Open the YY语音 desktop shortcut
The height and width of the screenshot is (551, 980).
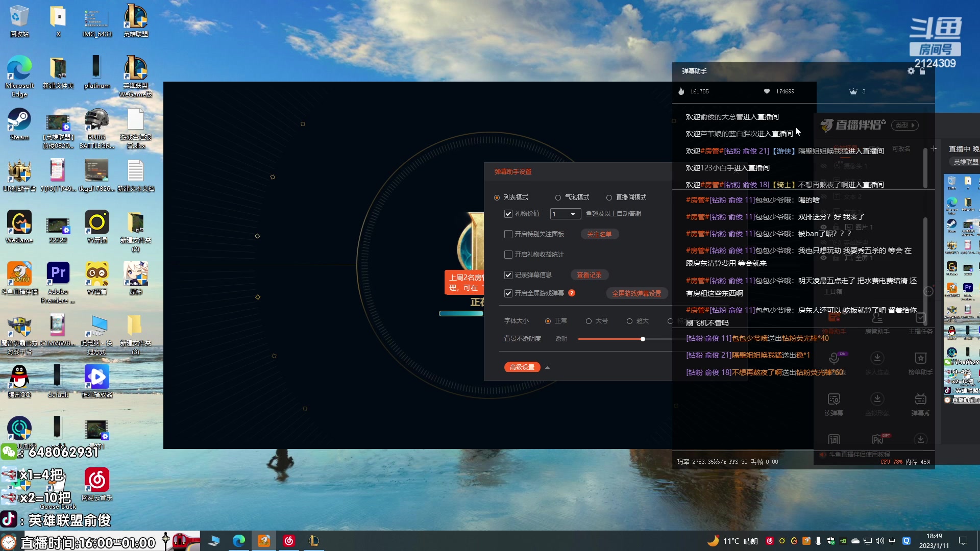click(97, 279)
